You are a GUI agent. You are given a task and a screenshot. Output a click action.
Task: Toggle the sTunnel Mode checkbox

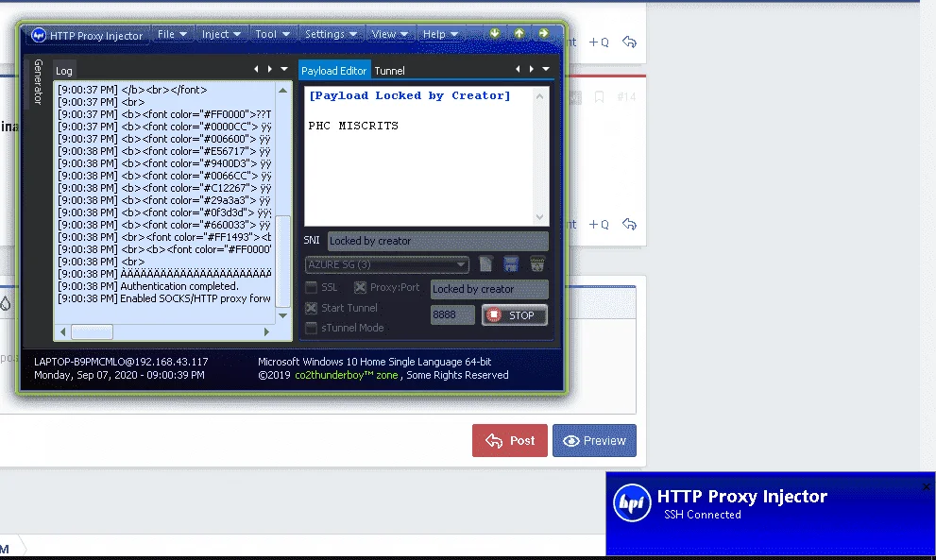pyautogui.click(x=311, y=328)
